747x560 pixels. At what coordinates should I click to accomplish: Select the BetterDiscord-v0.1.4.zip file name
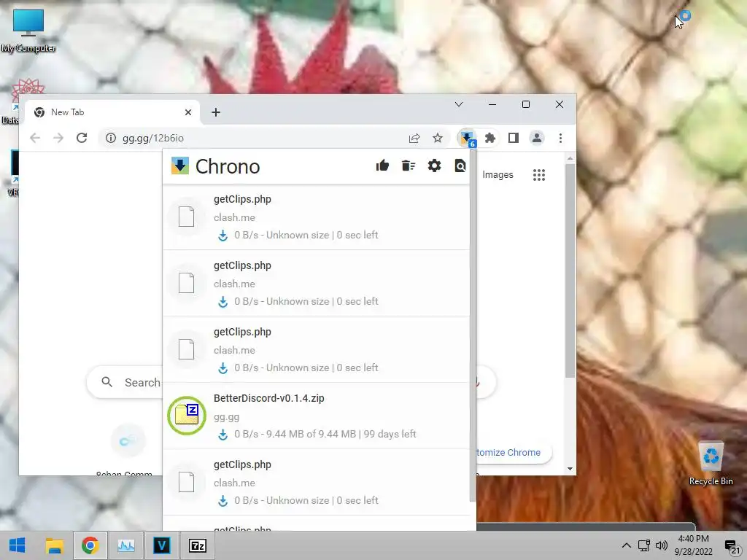(268, 399)
